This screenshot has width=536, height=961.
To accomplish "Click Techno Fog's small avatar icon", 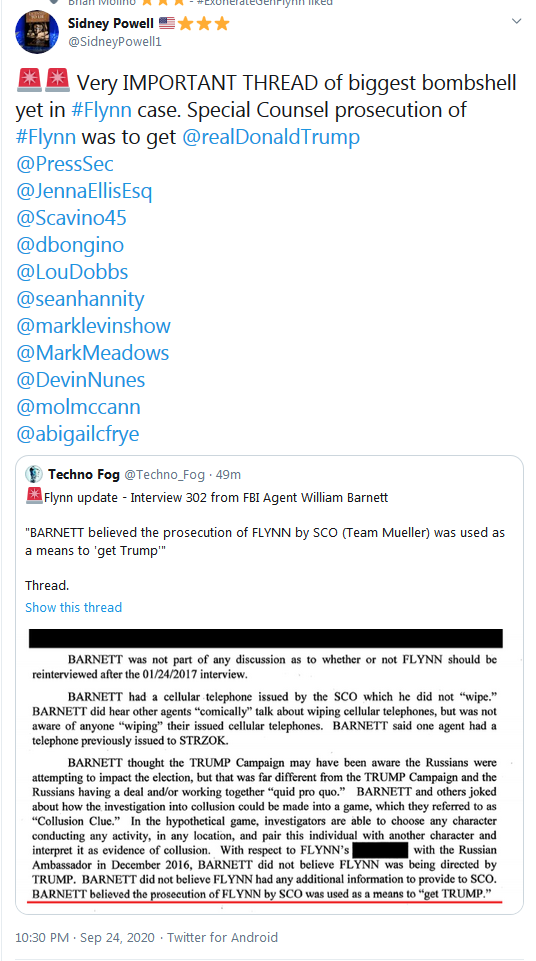I will (x=34, y=474).
